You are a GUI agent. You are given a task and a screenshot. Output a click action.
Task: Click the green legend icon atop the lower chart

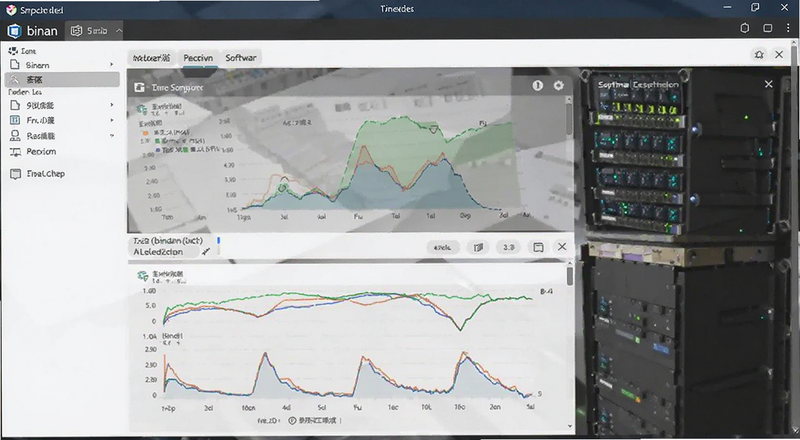[142, 276]
